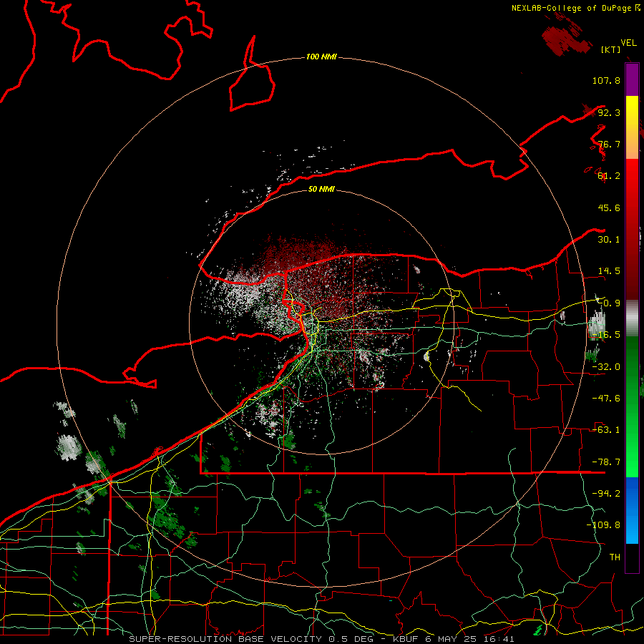
Task: Select the -63.1 scale value
Action: [606, 430]
